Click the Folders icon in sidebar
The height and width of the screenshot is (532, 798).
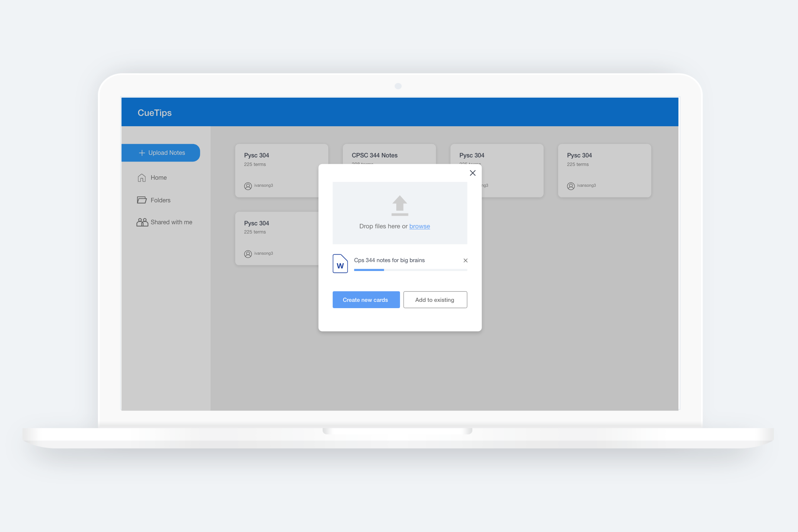tap(141, 200)
